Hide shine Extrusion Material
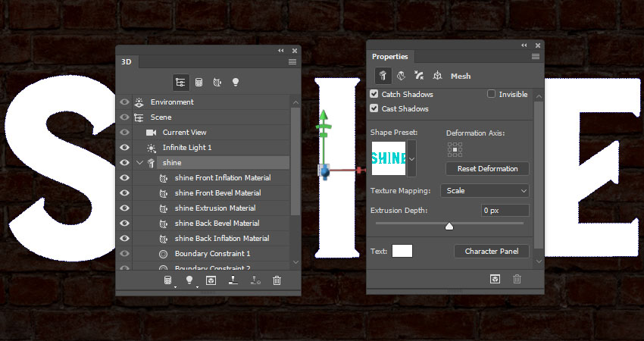This screenshot has height=341, width=644. coord(124,208)
